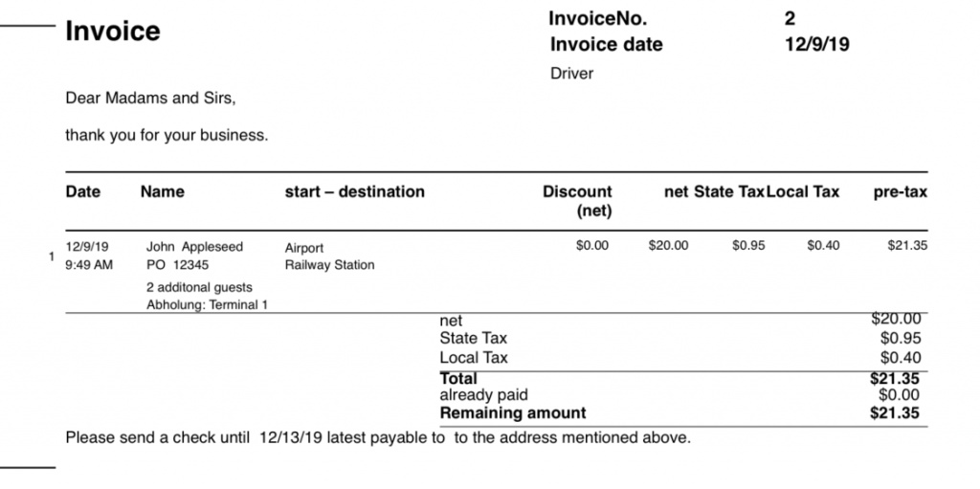Click the Abholung: Terminal 1 note
Viewport: 980px width, 489px height.
tap(207, 304)
